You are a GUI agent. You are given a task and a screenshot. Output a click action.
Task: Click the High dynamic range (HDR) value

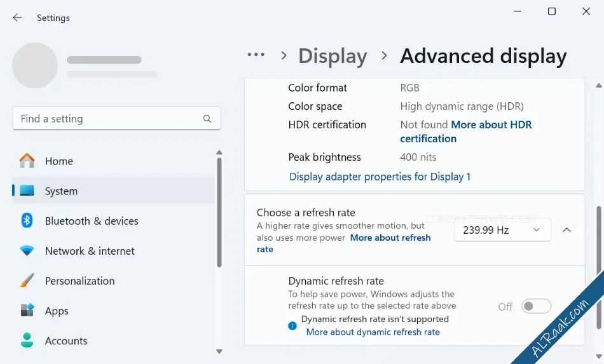coord(462,106)
